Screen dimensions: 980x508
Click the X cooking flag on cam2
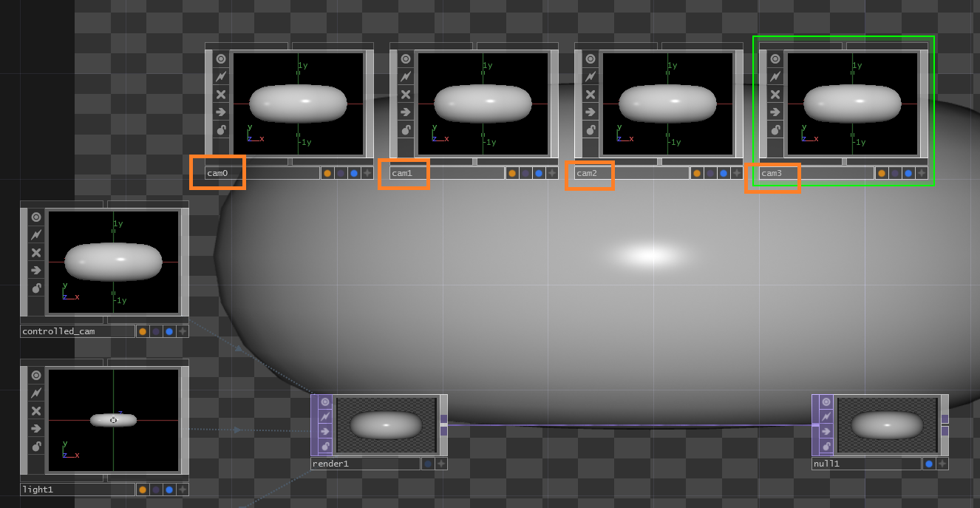(x=590, y=94)
